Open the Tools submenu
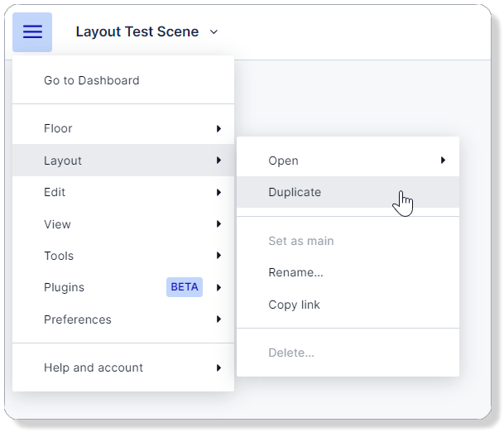504x432 pixels. click(x=59, y=256)
